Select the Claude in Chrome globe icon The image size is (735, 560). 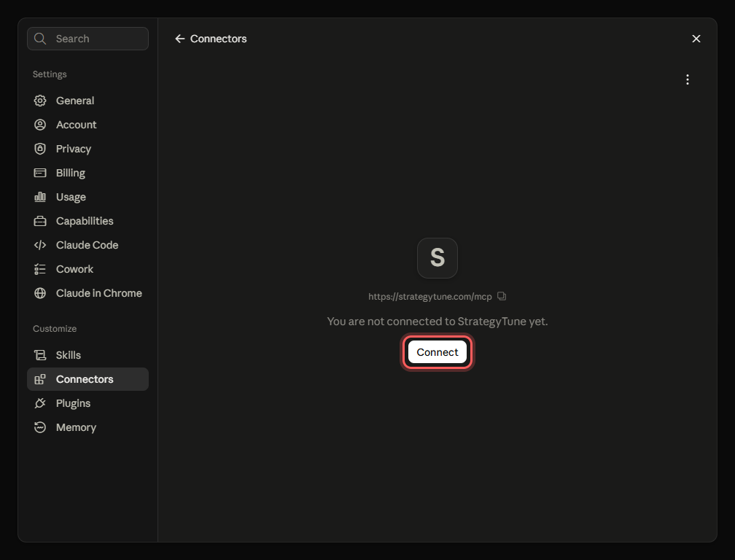pos(40,293)
